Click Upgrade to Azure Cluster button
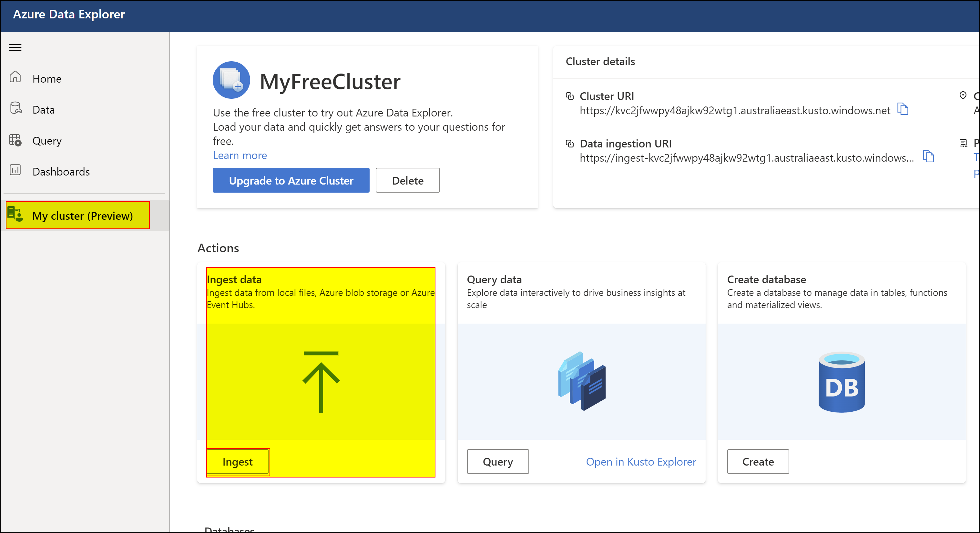The height and width of the screenshot is (533, 980). [291, 181]
